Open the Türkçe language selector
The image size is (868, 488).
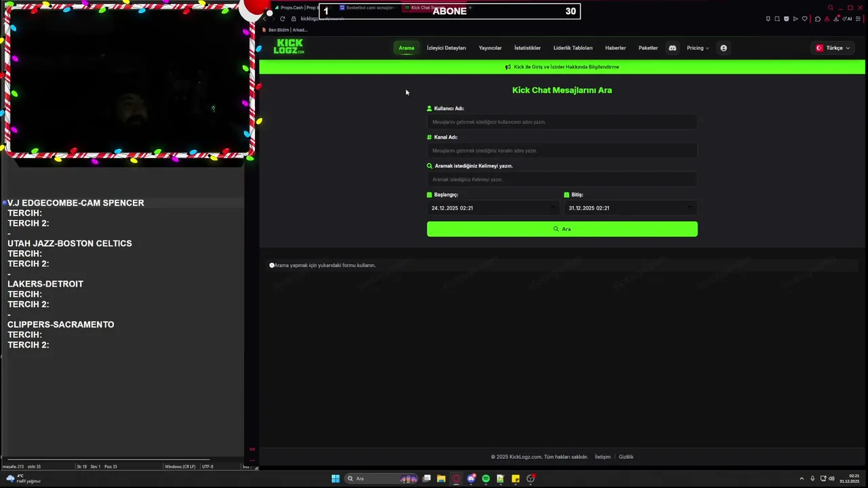833,48
